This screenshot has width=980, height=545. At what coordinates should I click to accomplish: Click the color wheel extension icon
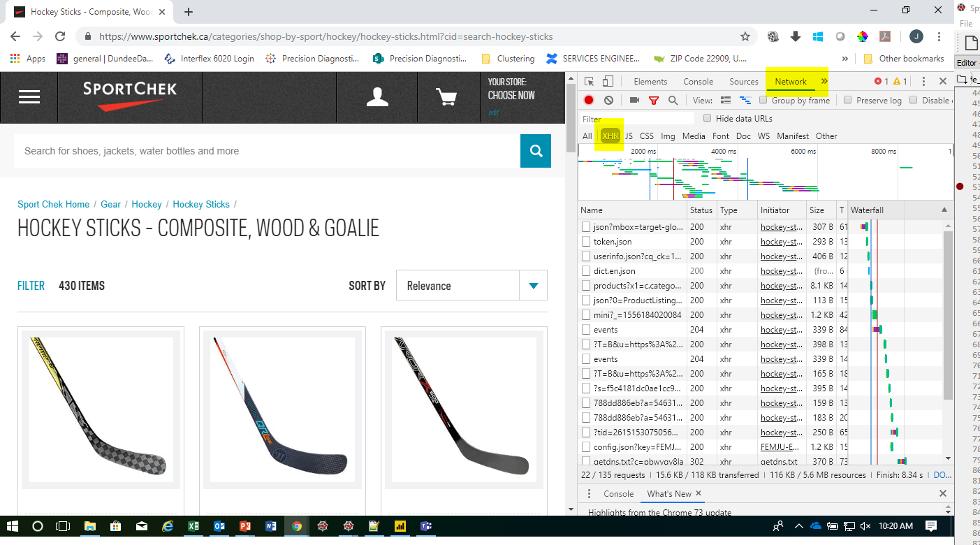point(863,36)
